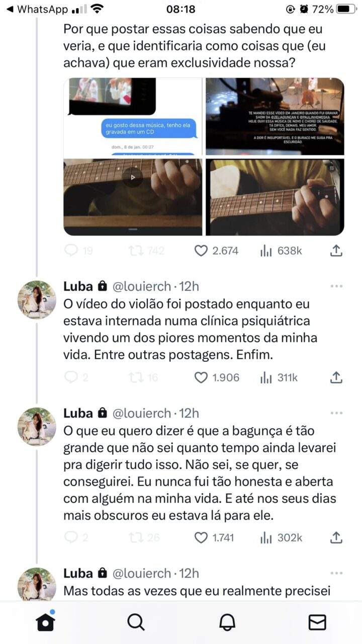362x644 pixels.
Task: Reply to the tweet with 19 comments
Action: click(72, 251)
